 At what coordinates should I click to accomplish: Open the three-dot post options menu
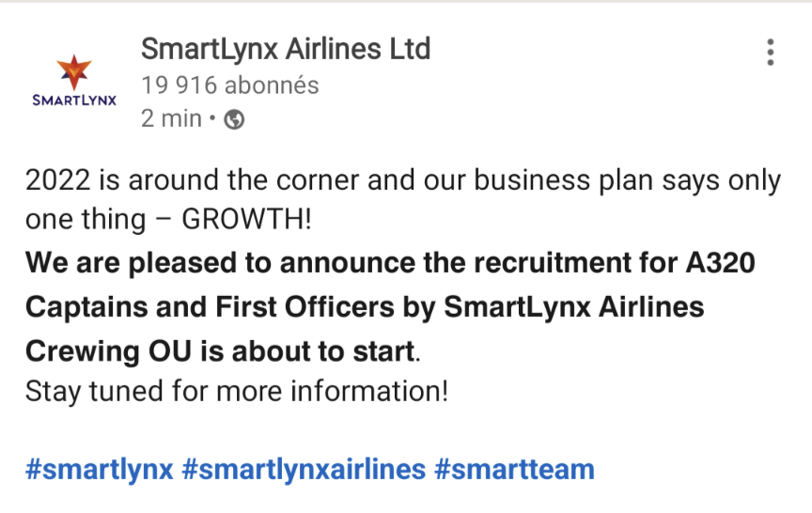(770, 52)
